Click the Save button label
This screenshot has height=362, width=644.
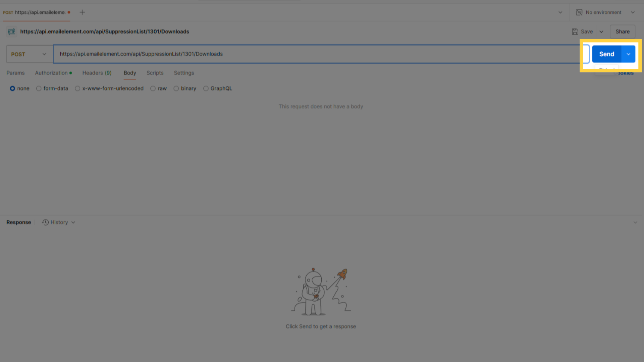point(587,32)
